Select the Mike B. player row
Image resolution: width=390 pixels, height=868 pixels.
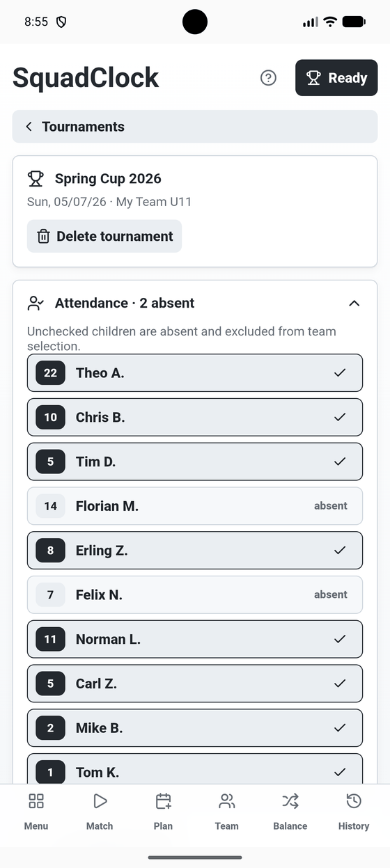(195, 728)
